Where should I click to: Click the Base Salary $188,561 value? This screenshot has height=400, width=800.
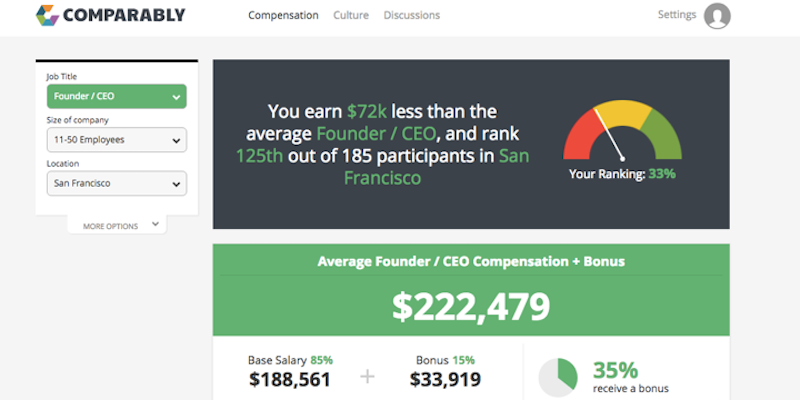(290, 379)
